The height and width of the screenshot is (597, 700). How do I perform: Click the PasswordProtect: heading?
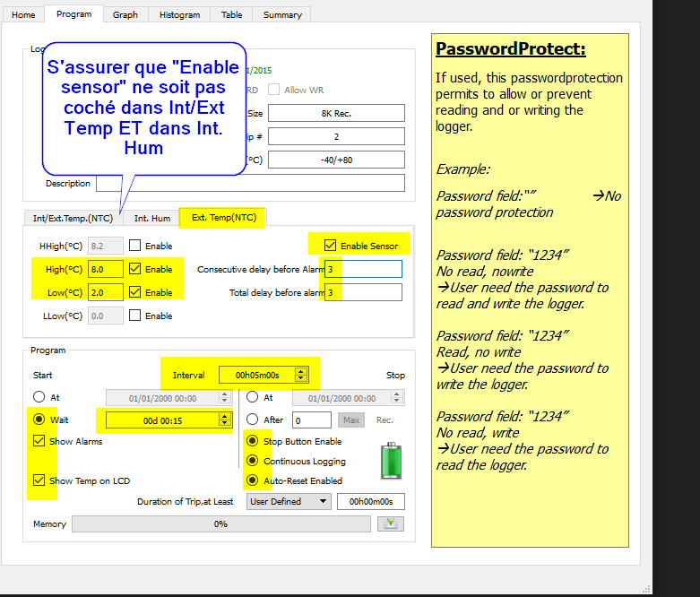tap(510, 49)
